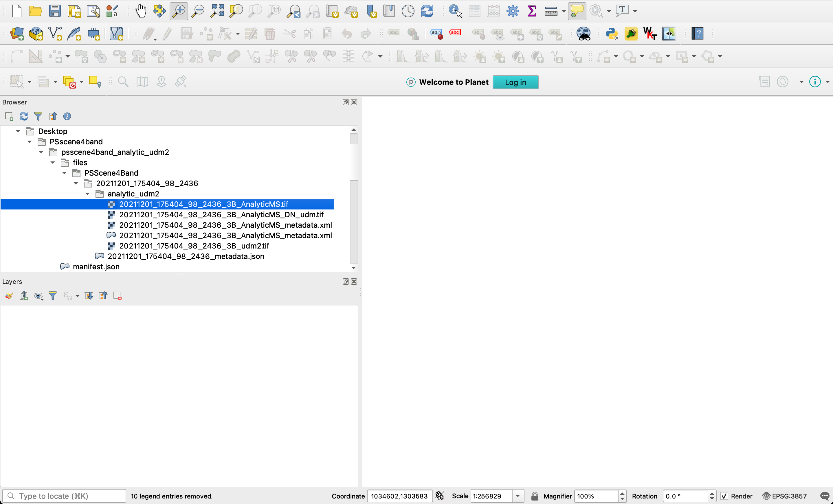Image resolution: width=833 pixels, height=504 pixels.
Task: Filter the Browser panel tree
Action: pos(38,116)
